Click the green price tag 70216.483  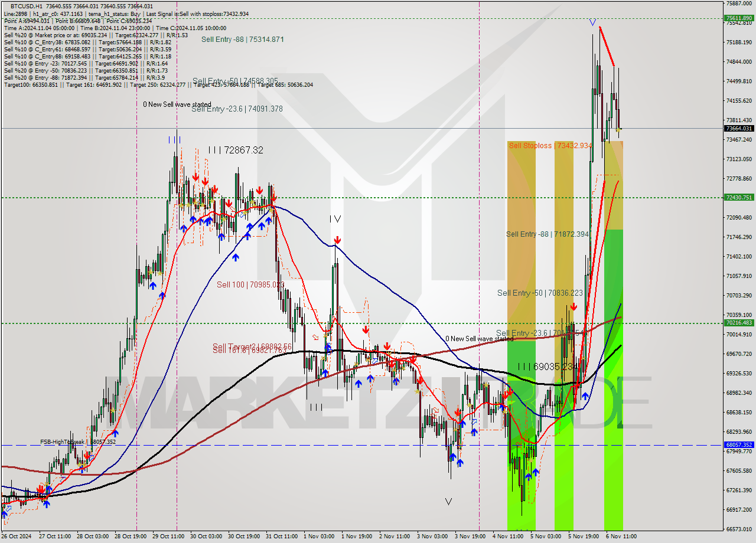pyautogui.click(x=739, y=323)
